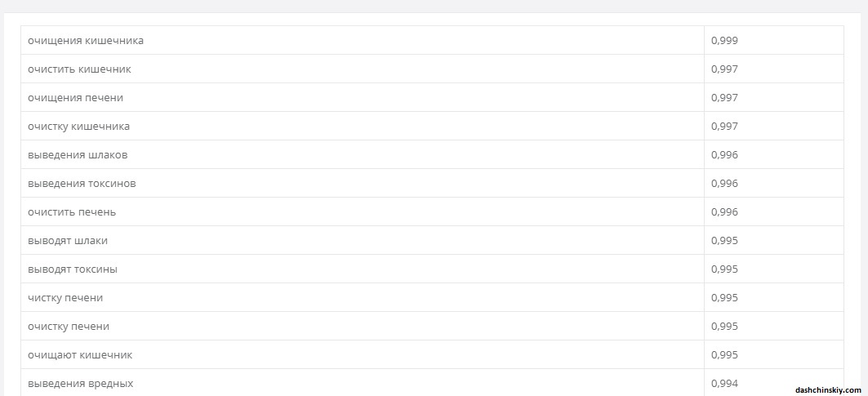
Task: Select the 'выводят шлаки' row
Action: pos(68,241)
